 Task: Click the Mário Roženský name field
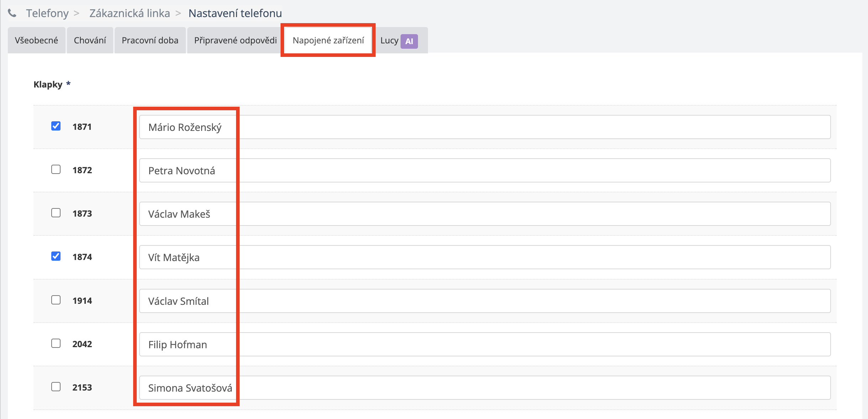[484, 127]
